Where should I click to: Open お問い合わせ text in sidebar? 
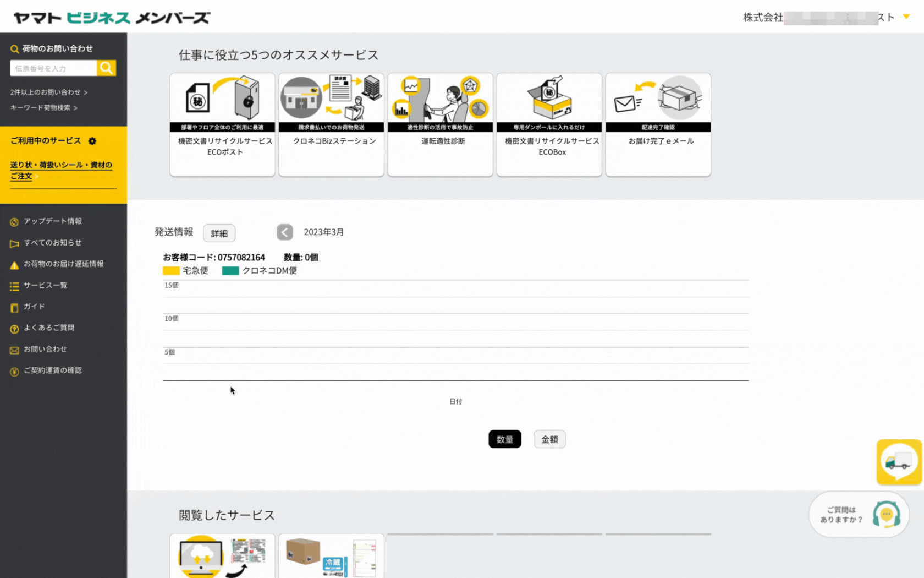[45, 349]
